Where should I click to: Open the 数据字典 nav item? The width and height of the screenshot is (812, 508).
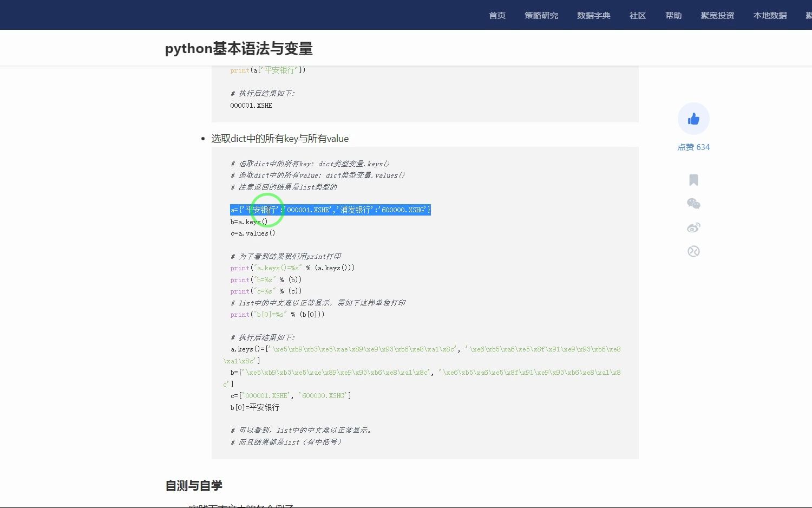coord(594,15)
